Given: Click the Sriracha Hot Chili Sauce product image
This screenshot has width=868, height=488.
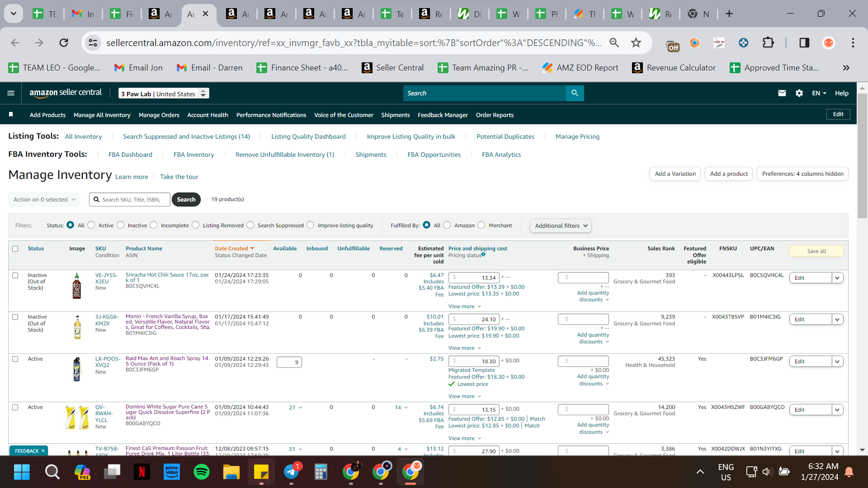Looking at the screenshot, I should (x=77, y=286).
